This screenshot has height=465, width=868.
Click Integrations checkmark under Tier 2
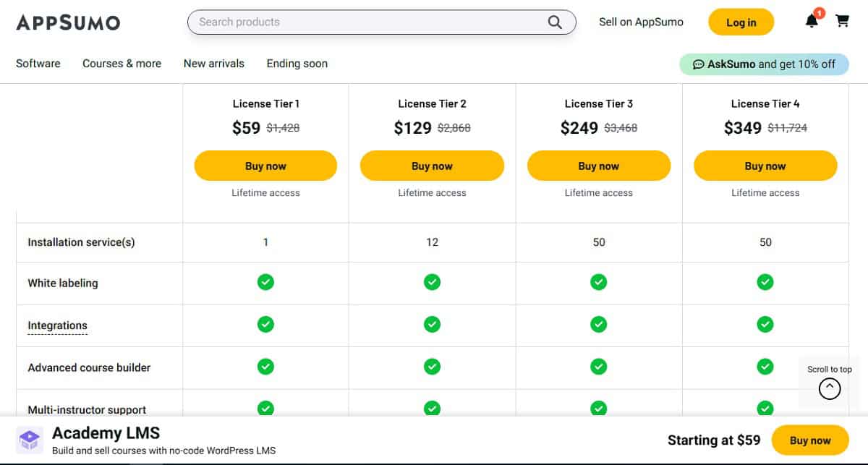pos(432,325)
